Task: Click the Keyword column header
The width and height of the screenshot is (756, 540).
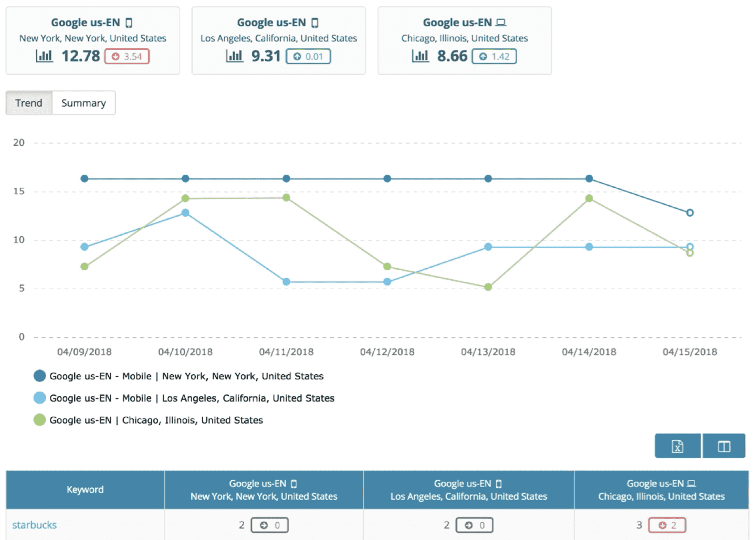Action: click(85, 490)
